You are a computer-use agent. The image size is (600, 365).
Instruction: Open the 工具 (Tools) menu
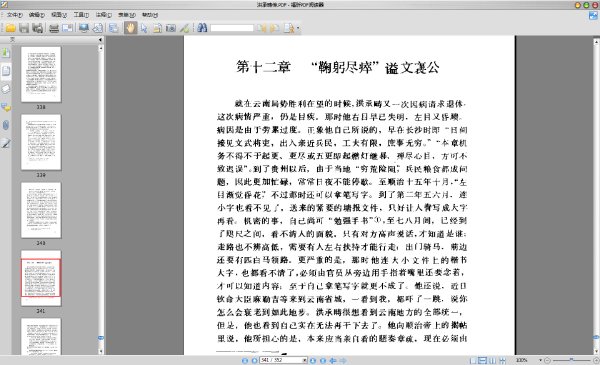pyautogui.click(x=81, y=15)
